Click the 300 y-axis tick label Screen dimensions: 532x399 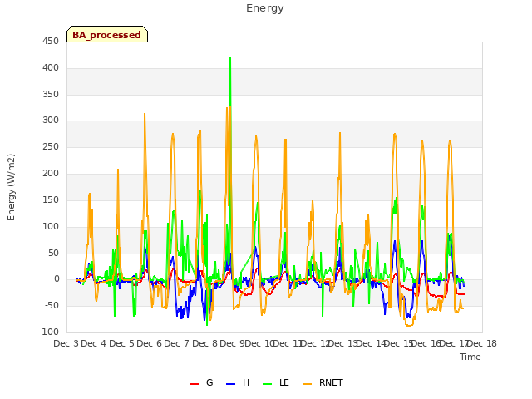pyautogui.click(x=51, y=120)
